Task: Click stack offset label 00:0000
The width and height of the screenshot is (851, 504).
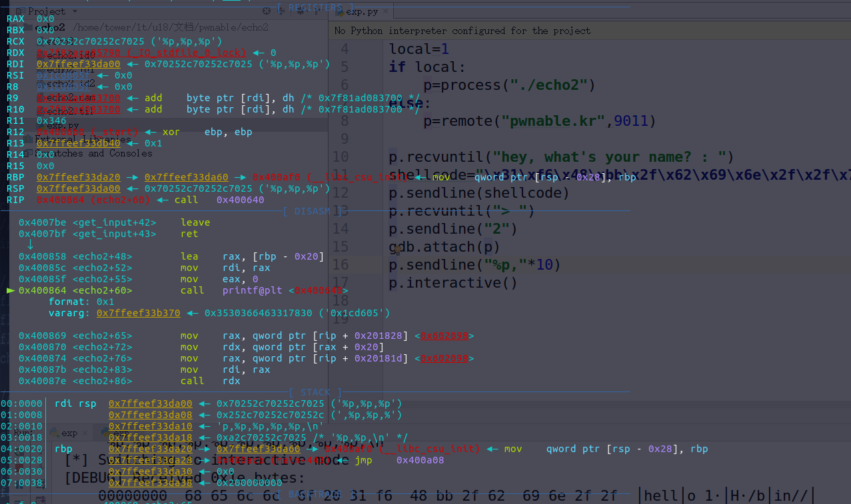Action: [21, 403]
